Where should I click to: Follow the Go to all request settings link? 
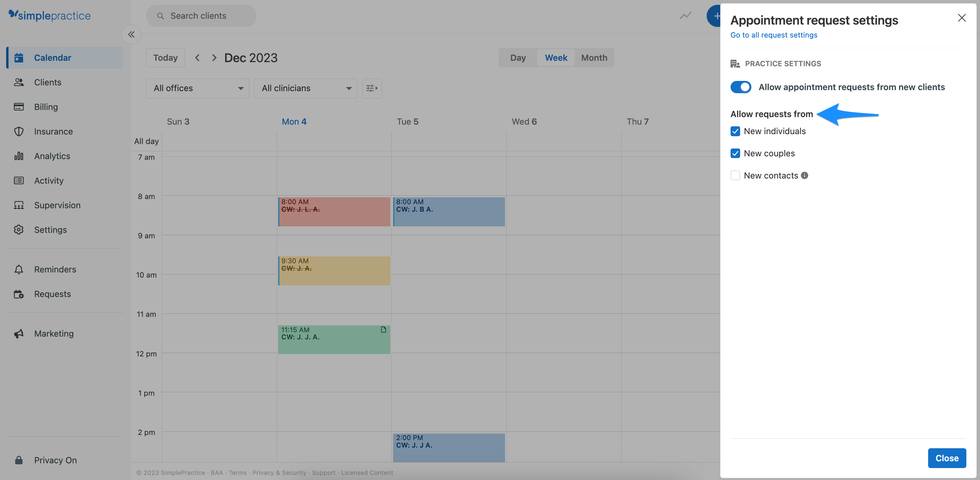pyautogui.click(x=774, y=34)
